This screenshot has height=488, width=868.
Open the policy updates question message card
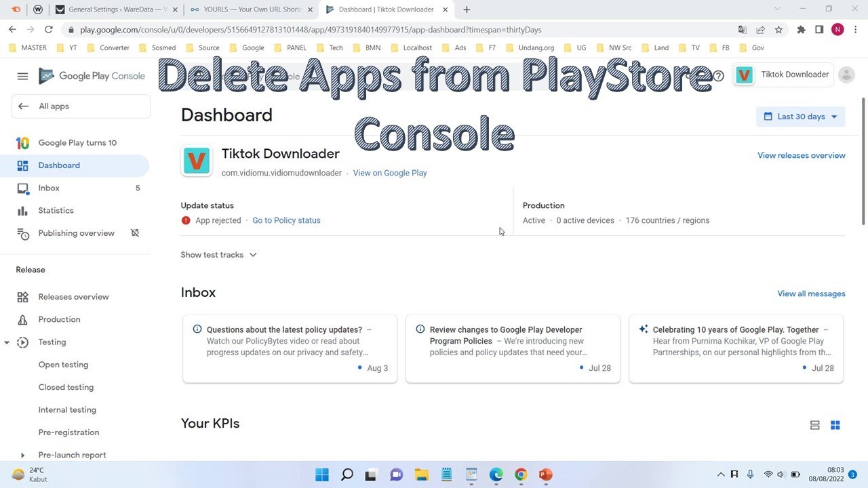click(x=290, y=349)
